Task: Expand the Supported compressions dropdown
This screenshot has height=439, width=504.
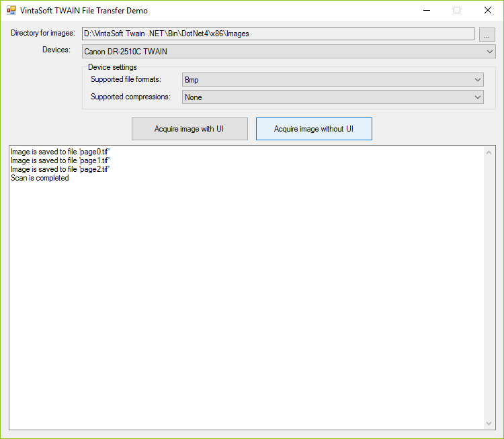Action: point(333,97)
